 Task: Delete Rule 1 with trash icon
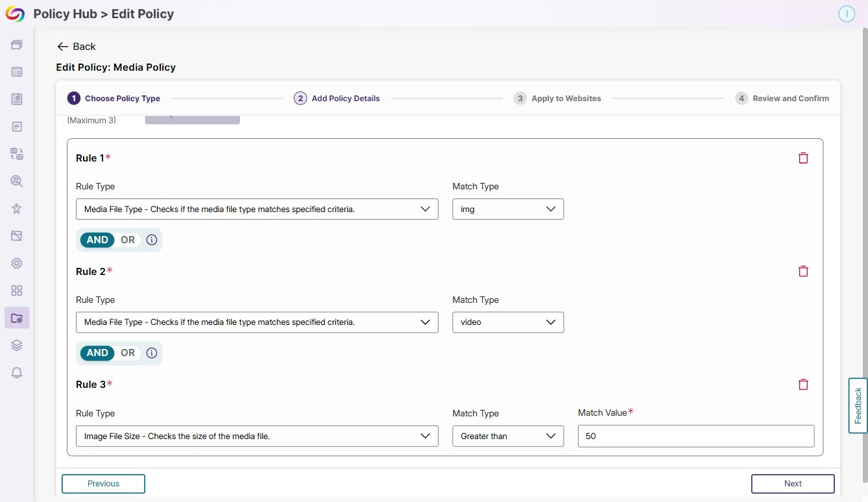pyautogui.click(x=803, y=158)
